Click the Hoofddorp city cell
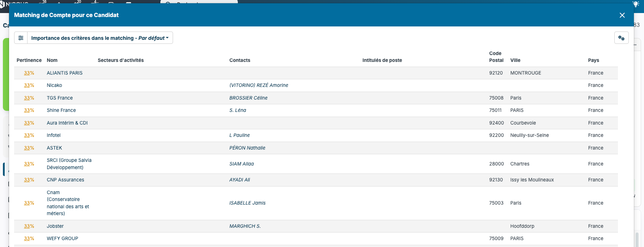 pyautogui.click(x=522, y=226)
